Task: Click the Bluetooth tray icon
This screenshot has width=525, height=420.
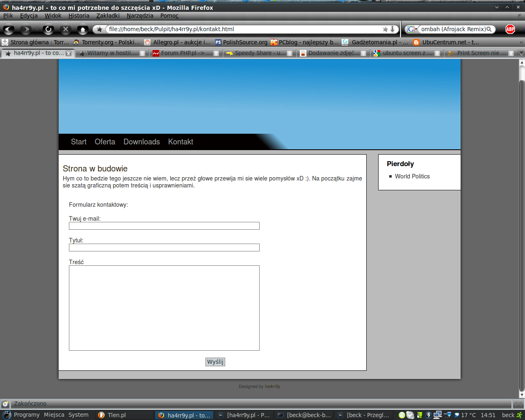Action: [428, 415]
